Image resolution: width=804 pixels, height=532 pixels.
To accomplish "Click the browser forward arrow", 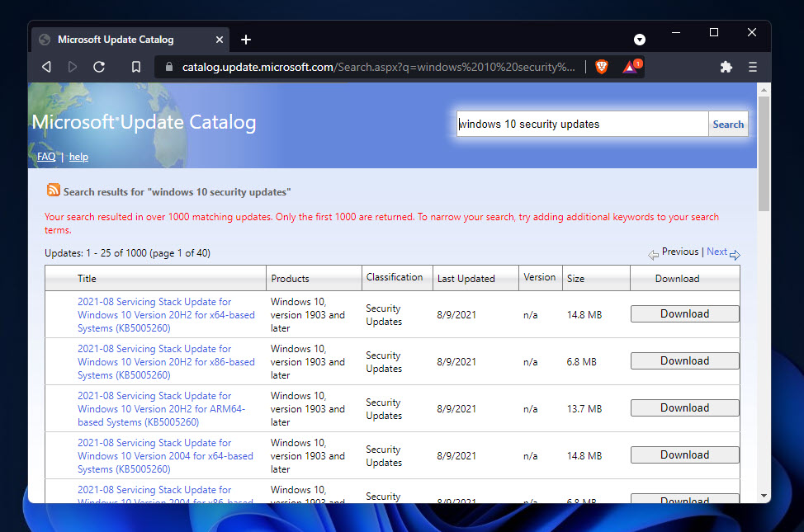I will point(73,67).
